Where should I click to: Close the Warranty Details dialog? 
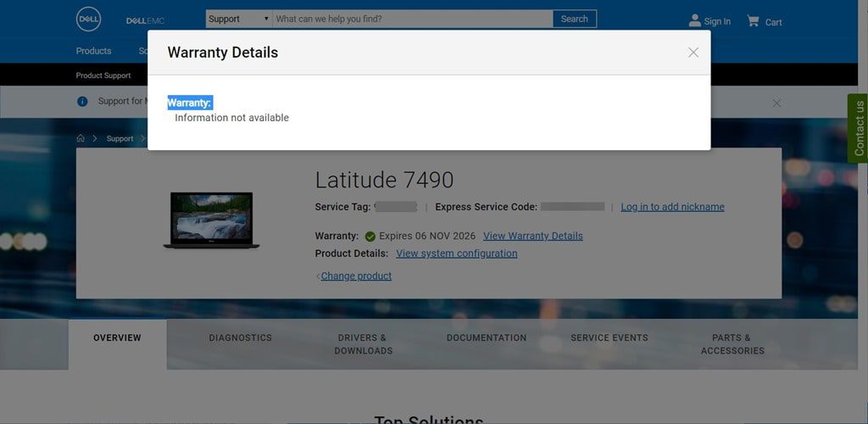693,53
